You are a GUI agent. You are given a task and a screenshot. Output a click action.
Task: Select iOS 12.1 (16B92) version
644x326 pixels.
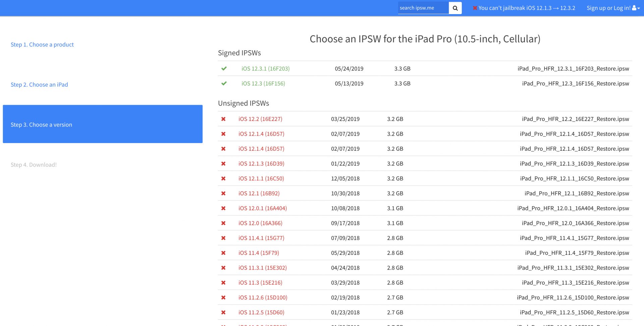(x=259, y=193)
